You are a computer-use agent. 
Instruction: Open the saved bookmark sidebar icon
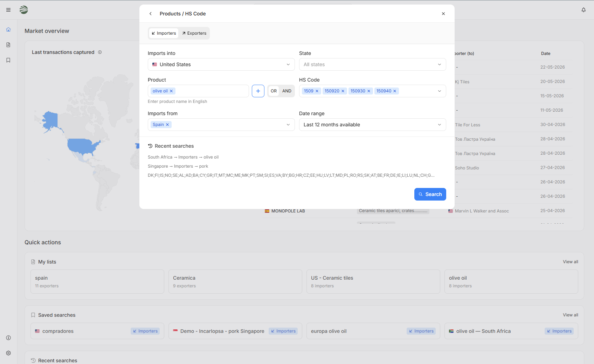pos(8,60)
